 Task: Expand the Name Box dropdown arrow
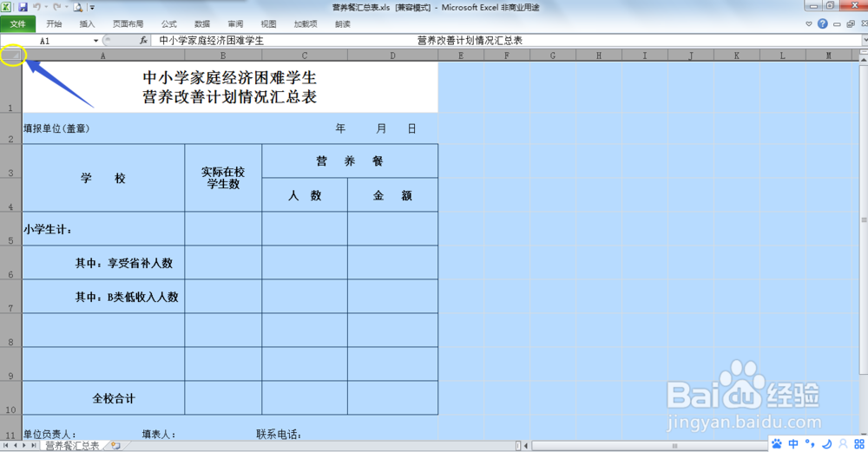pyautogui.click(x=95, y=41)
